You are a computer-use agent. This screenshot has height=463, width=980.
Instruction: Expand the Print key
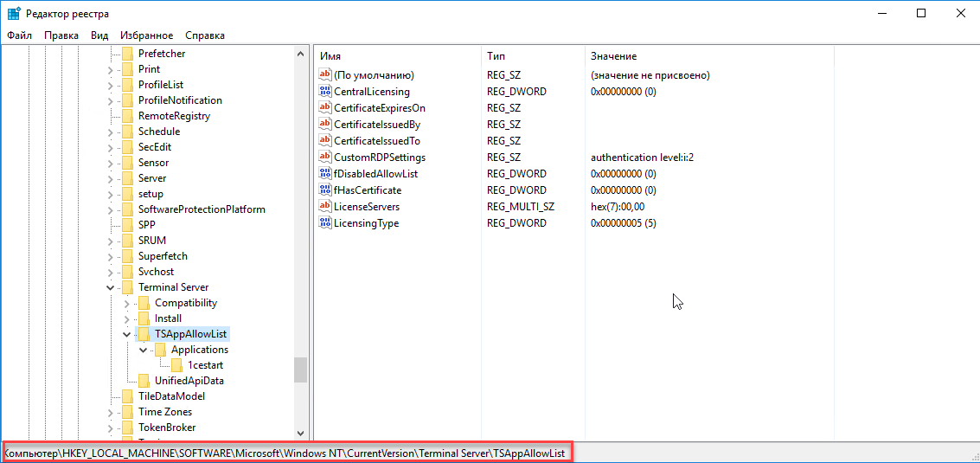coord(111,69)
